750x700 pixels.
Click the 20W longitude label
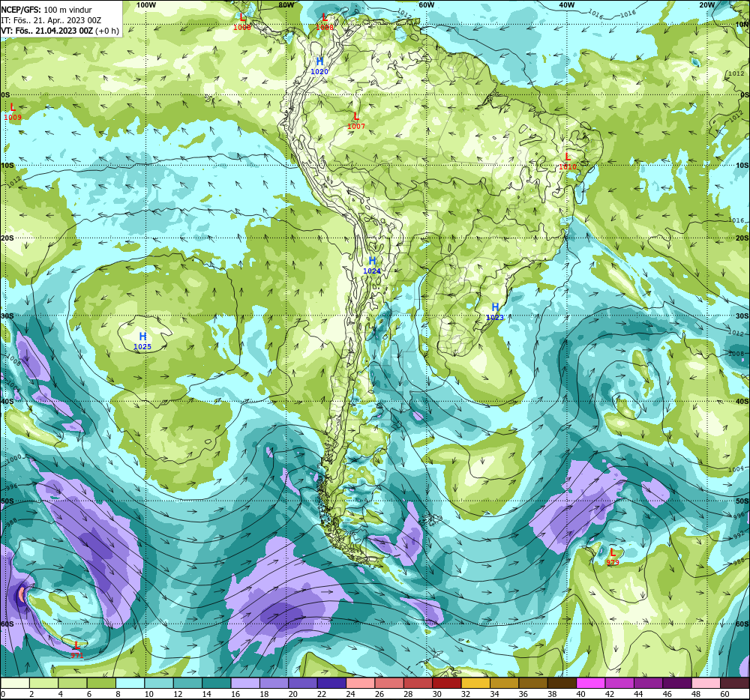click(706, 4)
